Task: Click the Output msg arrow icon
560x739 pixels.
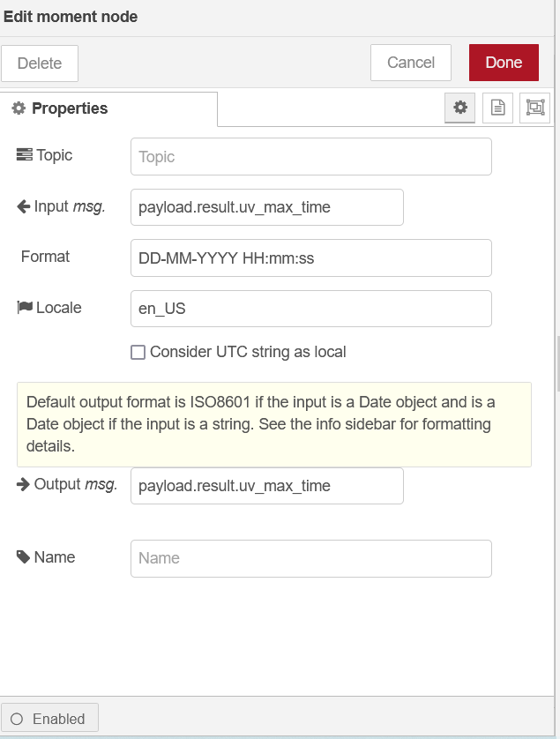Action: click(x=24, y=484)
